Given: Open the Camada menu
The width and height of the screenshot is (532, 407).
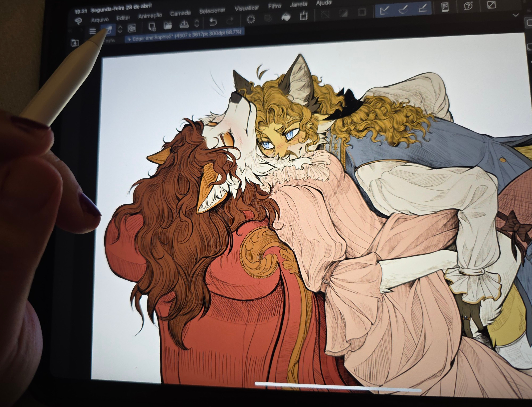Looking at the screenshot, I should [180, 13].
